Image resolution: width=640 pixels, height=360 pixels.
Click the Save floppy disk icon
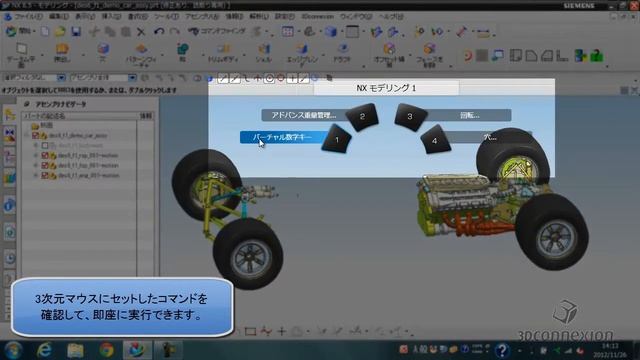click(76, 31)
